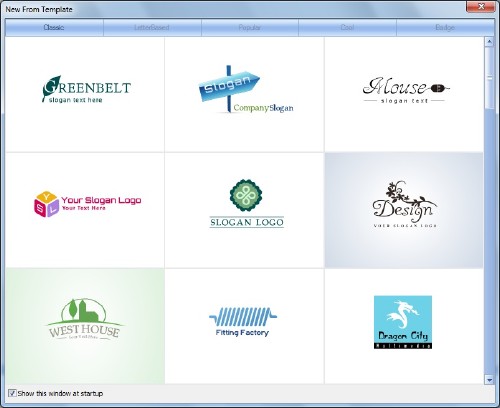Uncheck Show this window at startup
The height and width of the screenshot is (408, 500).
12,393
